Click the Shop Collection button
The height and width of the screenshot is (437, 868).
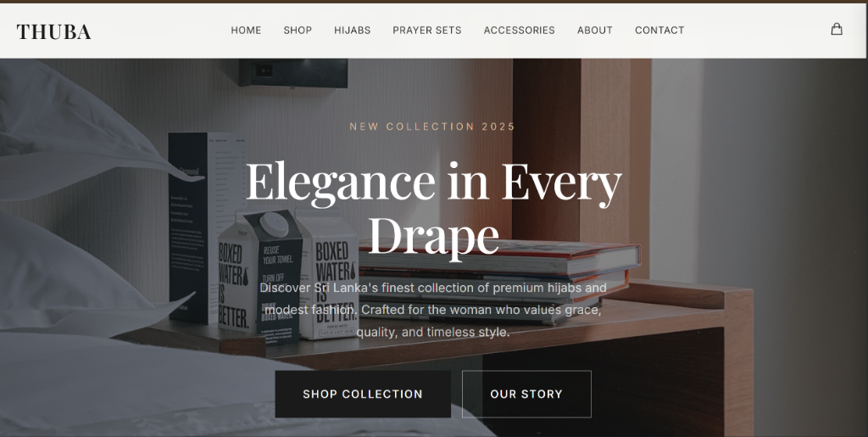(x=363, y=394)
